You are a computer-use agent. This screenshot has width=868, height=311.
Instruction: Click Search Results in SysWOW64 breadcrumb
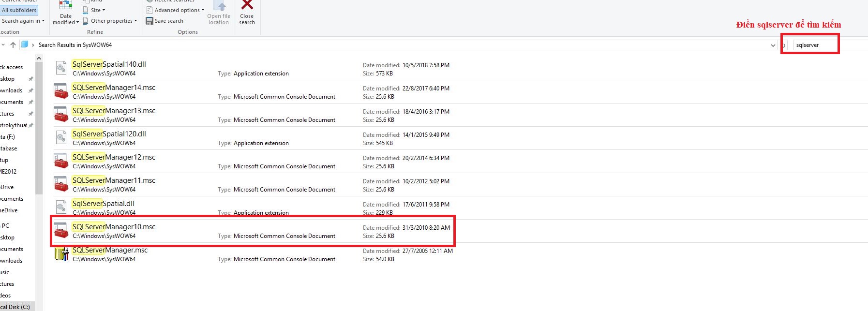pos(75,45)
